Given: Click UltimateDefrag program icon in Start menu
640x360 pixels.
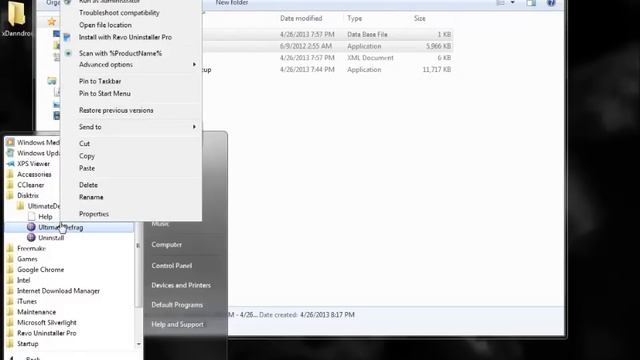Looking at the screenshot, I should 31,227.
